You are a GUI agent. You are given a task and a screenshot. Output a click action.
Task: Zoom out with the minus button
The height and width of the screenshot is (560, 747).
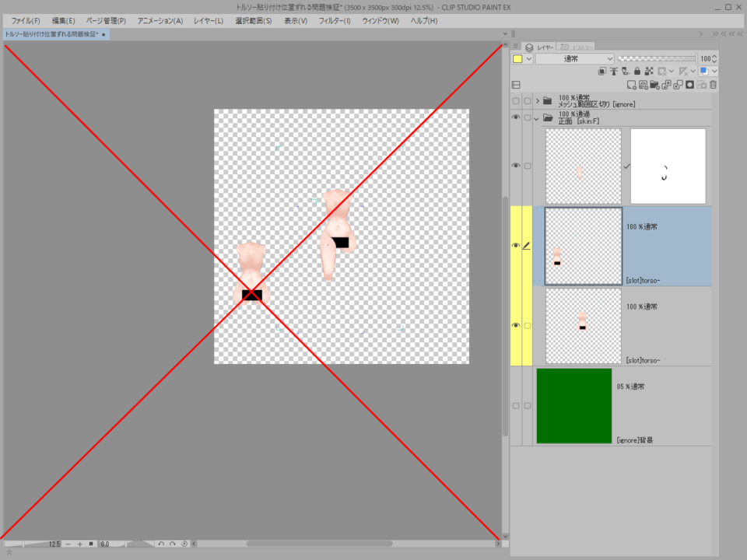pos(67,544)
